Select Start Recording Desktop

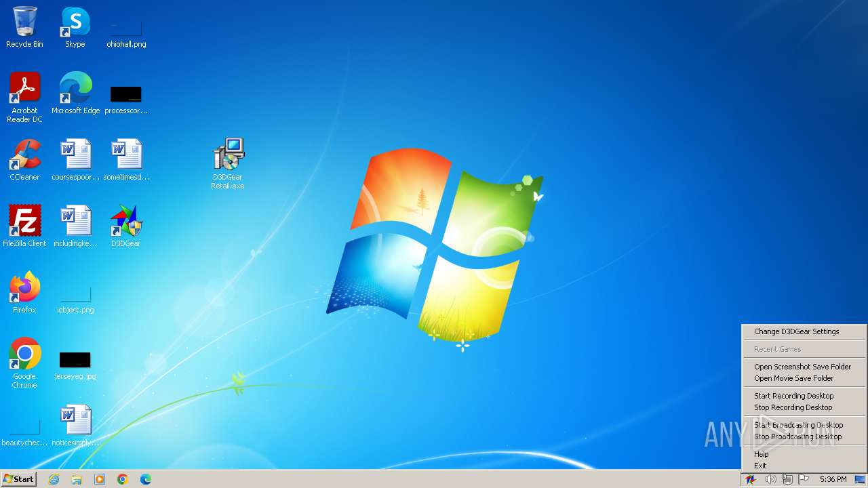(x=804, y=396)
